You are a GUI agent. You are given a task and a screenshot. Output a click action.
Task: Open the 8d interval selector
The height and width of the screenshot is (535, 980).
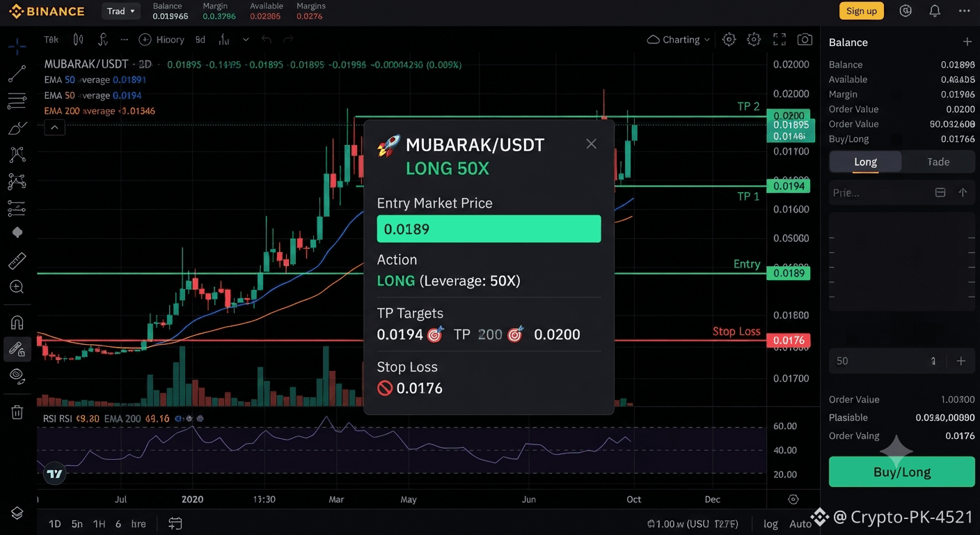[200, 40]
